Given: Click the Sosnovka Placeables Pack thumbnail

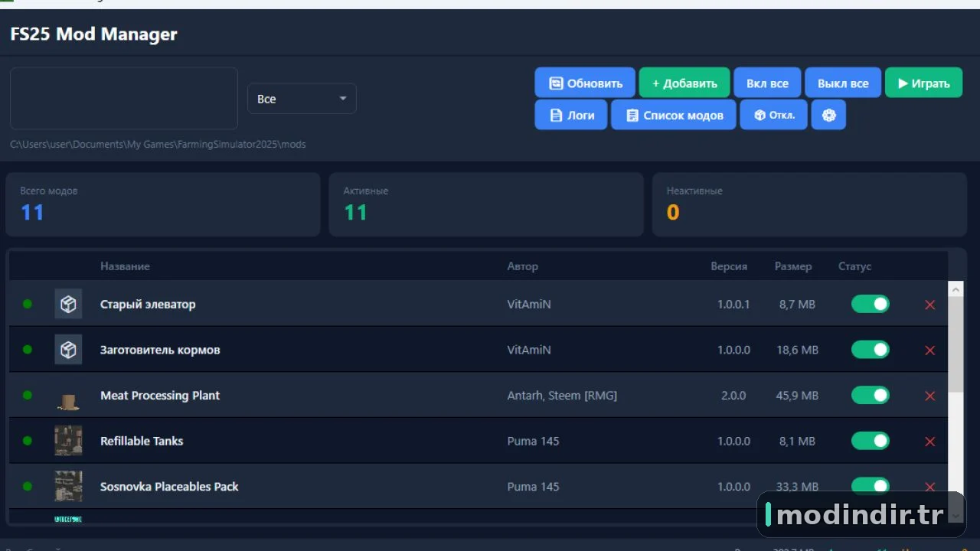Looking at the screenshot, I should 68,487.
